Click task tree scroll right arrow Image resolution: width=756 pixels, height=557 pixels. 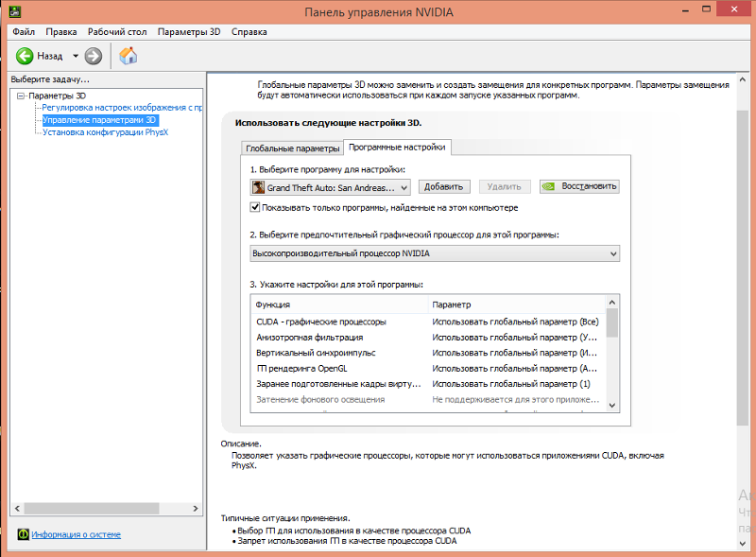[196, 508]
